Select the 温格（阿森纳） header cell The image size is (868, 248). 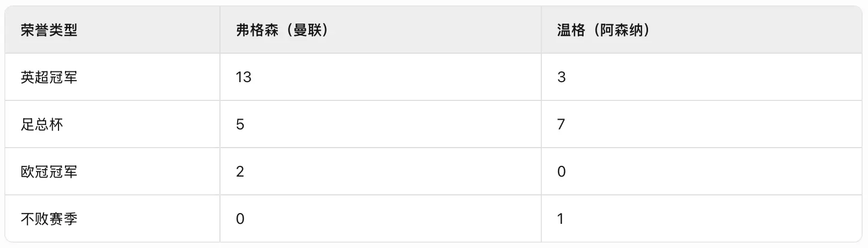click(x=701, y=30)
